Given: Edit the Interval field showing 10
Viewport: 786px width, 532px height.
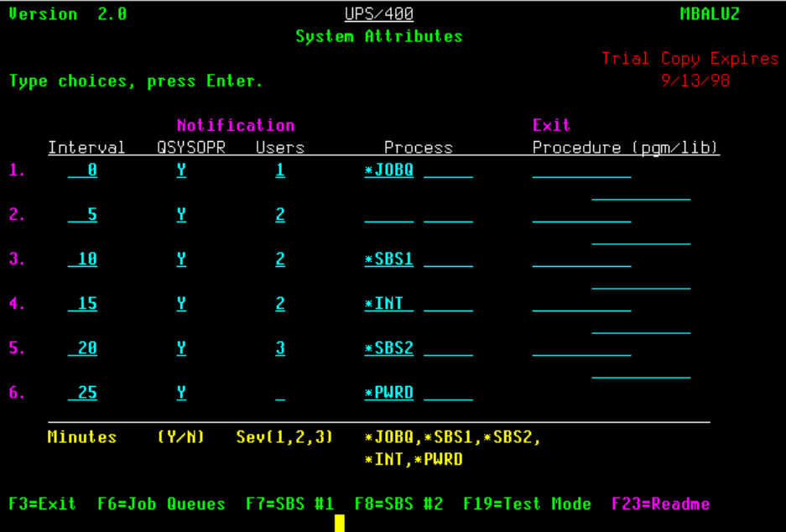Looking at the screenshot, I should [x=83, y=259].
